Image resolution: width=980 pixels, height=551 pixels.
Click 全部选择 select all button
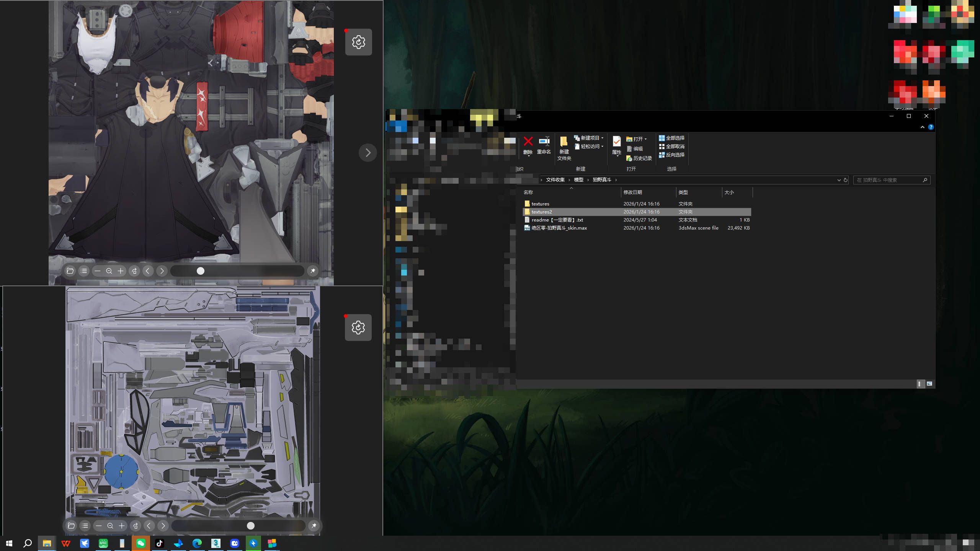tap(671, 138)
